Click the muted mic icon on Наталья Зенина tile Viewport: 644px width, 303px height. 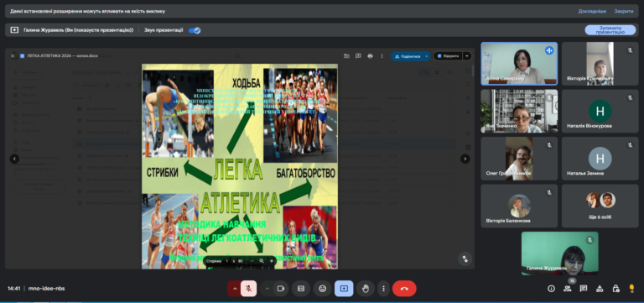click(x=630, y=145)
